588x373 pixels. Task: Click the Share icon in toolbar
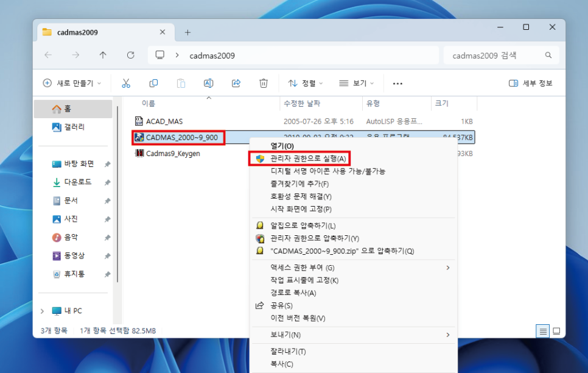point(236,83)
